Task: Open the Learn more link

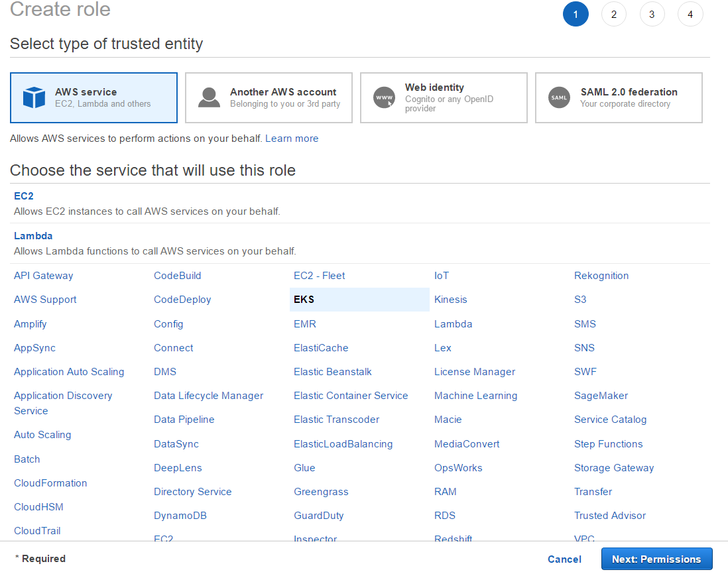Action: 292,139
